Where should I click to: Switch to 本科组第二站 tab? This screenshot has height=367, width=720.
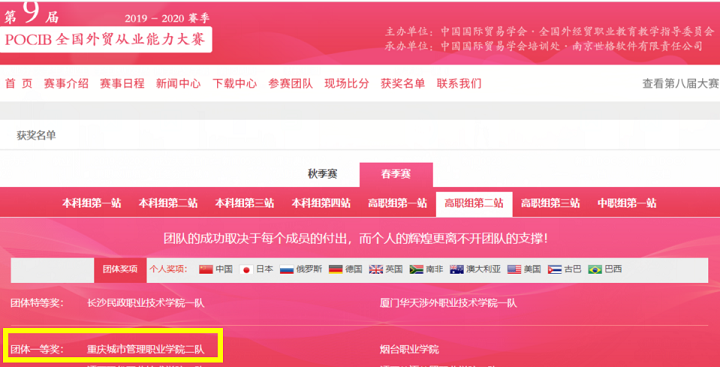(168, 203)
